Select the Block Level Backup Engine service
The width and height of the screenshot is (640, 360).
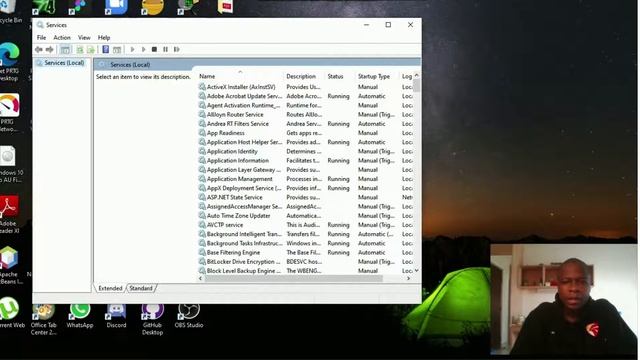click(x=305, y=271)
